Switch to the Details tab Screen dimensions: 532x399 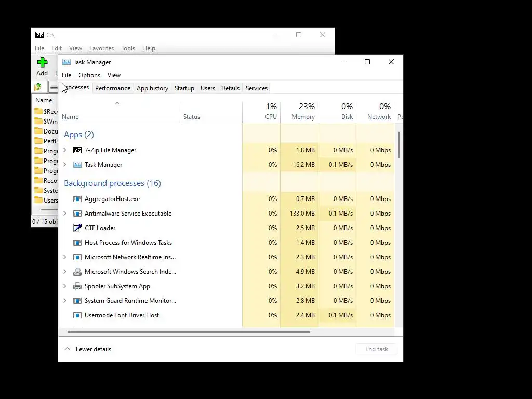[230, 88]
